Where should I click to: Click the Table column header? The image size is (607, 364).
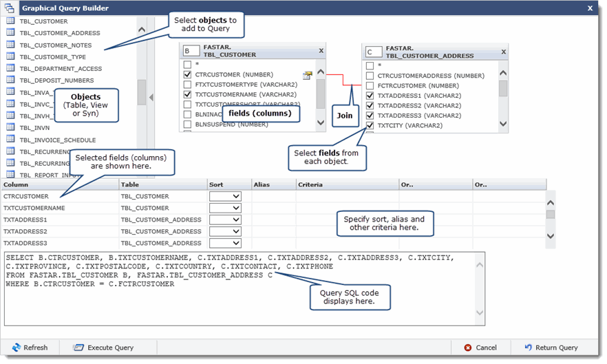tap(163, 184)
